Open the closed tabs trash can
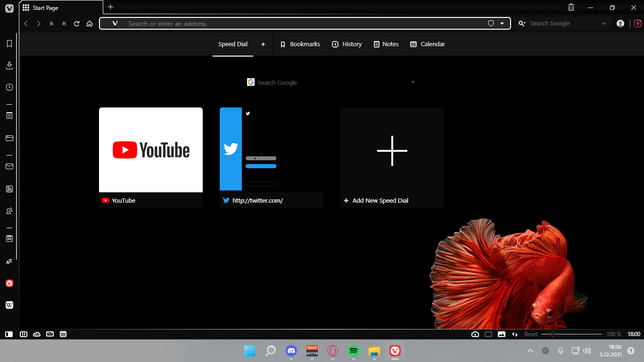 pos(571,7)
